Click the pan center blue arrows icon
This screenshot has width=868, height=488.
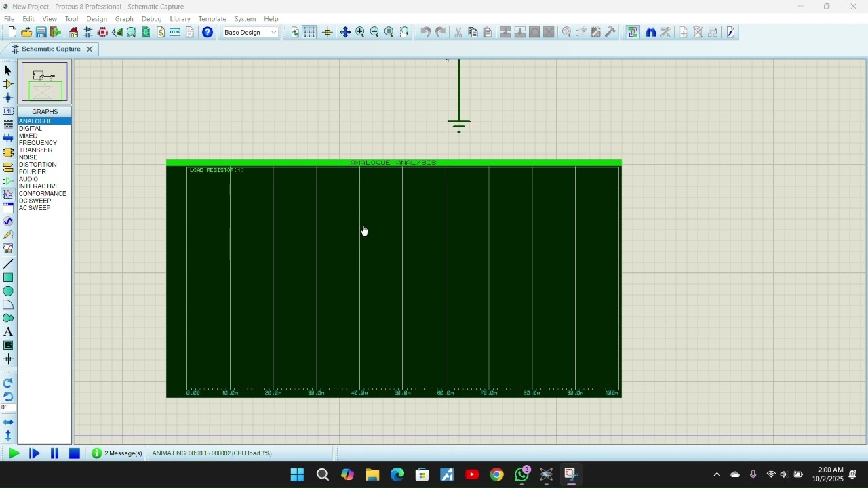tap(345, 33)
